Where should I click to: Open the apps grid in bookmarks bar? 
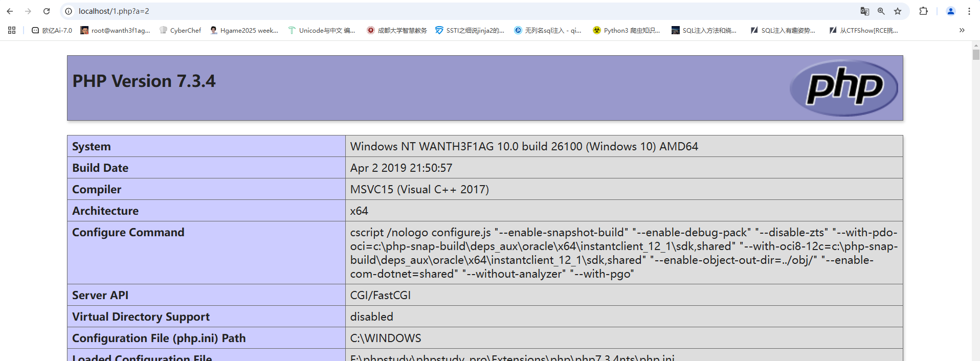pyautogui.click(x=12, y=30)
